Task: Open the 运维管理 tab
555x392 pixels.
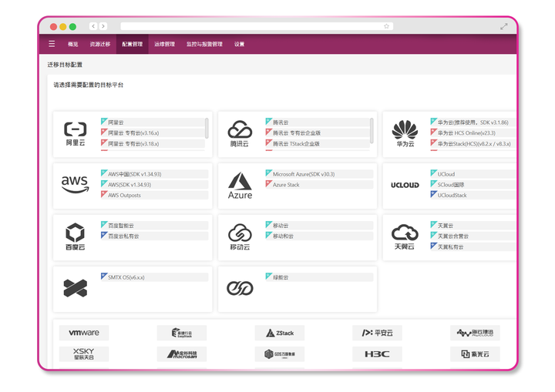Action: (165, 44)
